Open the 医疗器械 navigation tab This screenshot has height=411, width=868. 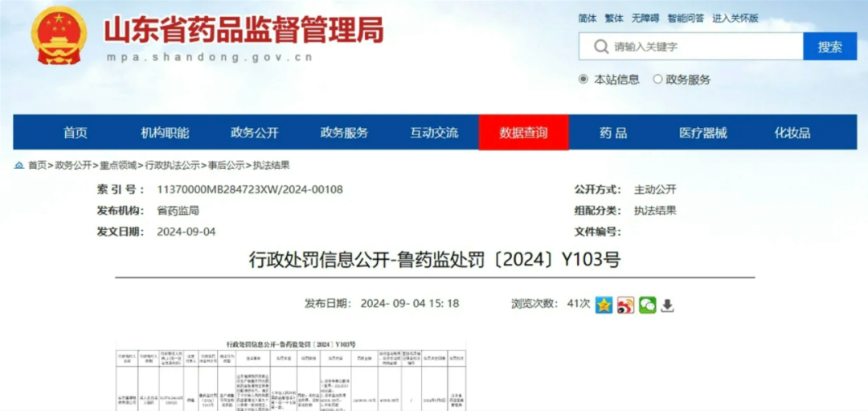pos(703,133)
